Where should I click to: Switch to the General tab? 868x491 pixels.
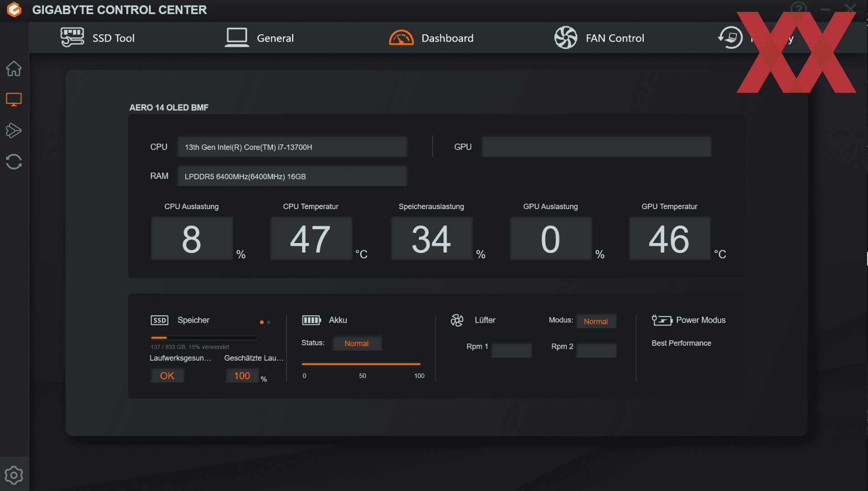[259, 38]
